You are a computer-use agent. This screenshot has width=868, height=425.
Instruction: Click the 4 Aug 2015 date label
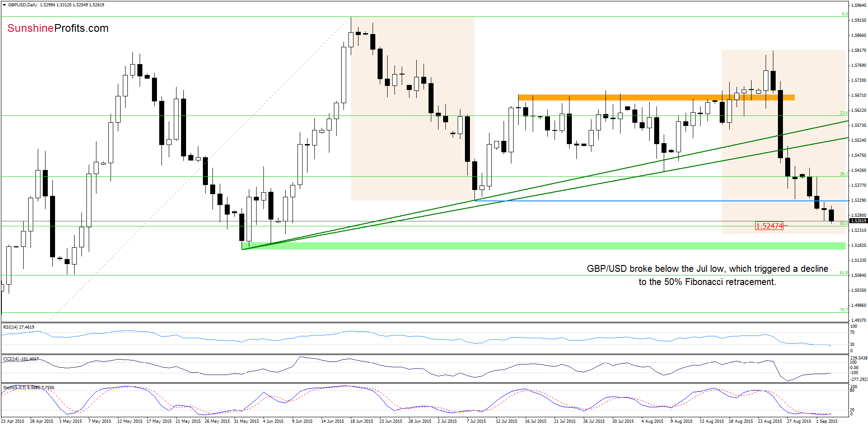pos(652,421)
